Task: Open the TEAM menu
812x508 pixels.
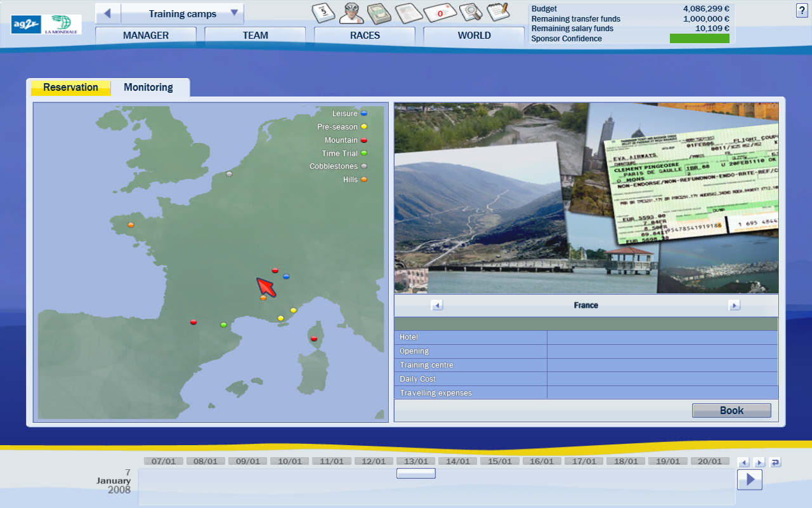Action: (x=255, y=36)
